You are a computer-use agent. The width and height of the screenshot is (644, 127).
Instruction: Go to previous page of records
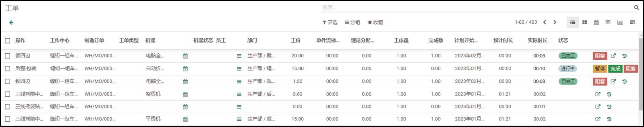pos(545,22)
